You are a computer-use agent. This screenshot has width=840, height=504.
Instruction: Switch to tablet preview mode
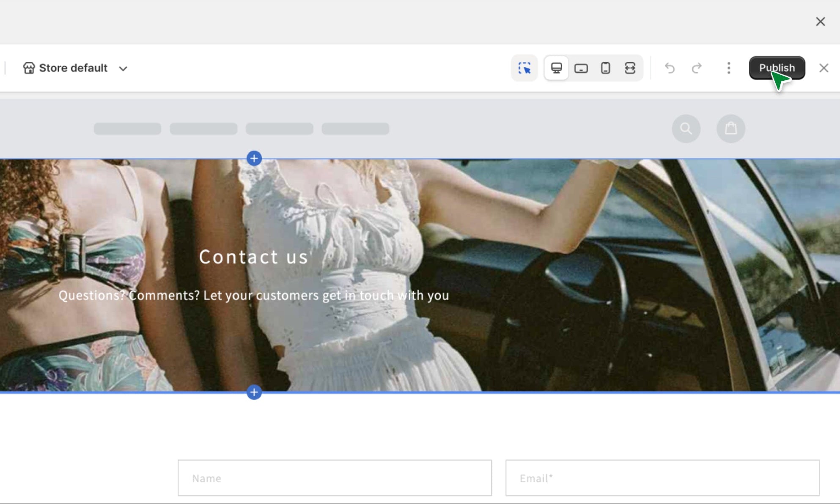pyautogui.click(x=581, y=68)
